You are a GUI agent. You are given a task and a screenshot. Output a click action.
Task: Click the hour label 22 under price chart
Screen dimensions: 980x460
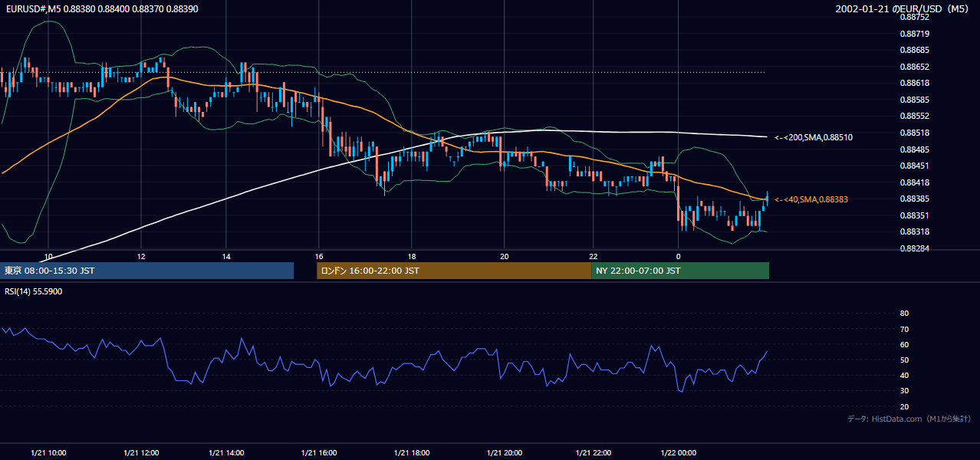[594, 256]
